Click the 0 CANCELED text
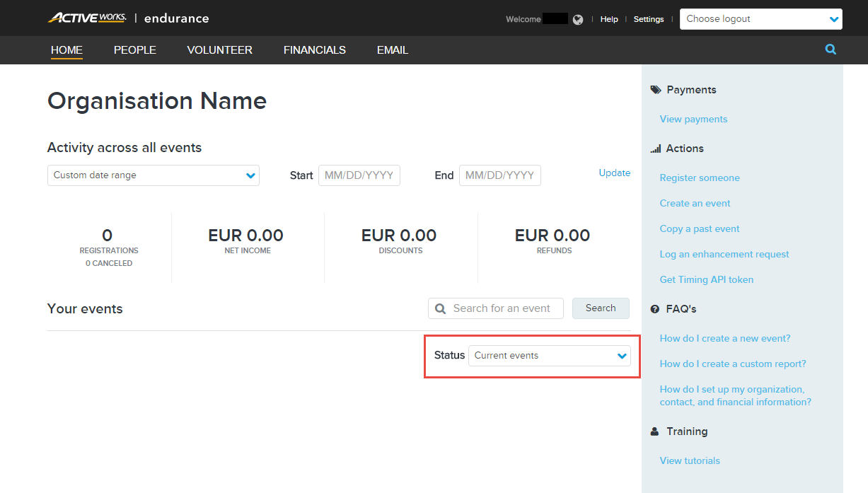The width and height of the screenshot is (868, 493). [109, 264]
